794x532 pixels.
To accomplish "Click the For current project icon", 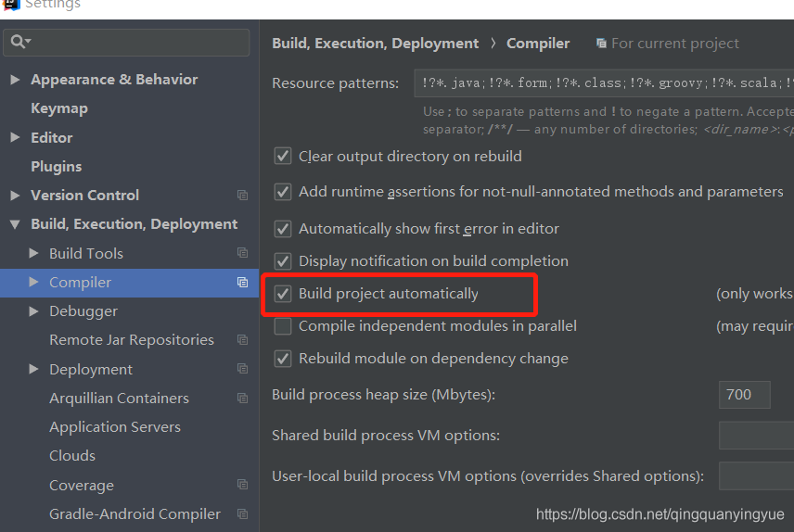I will (601, 44).
